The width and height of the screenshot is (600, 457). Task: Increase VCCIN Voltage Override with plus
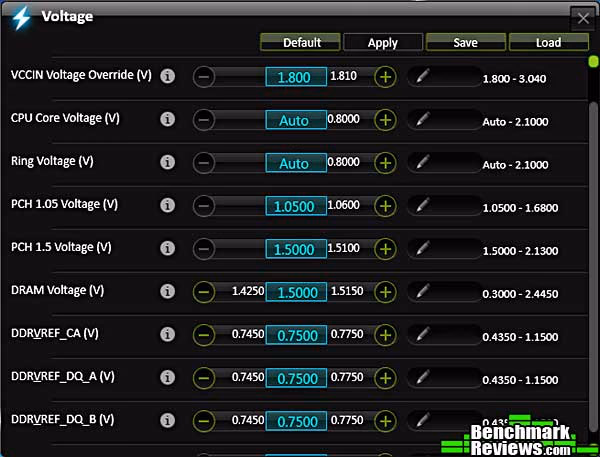pyautogui.click(x=385, y=77)
